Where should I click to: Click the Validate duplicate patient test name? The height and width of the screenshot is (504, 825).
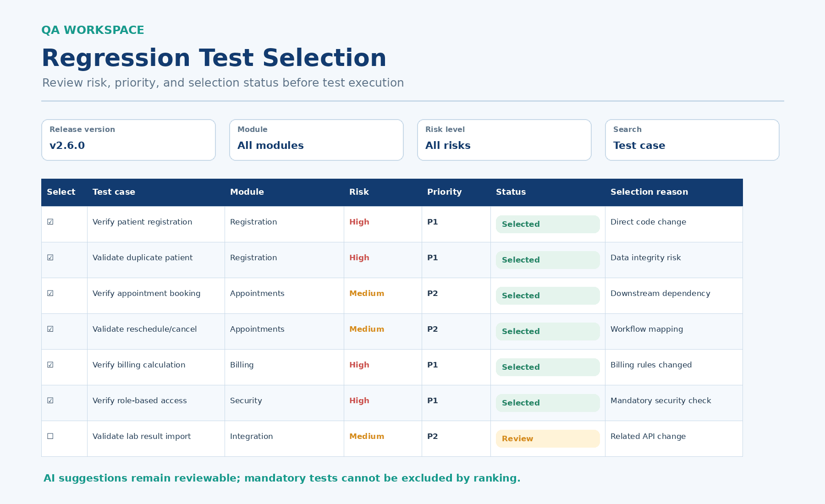[x=143, y=257]
